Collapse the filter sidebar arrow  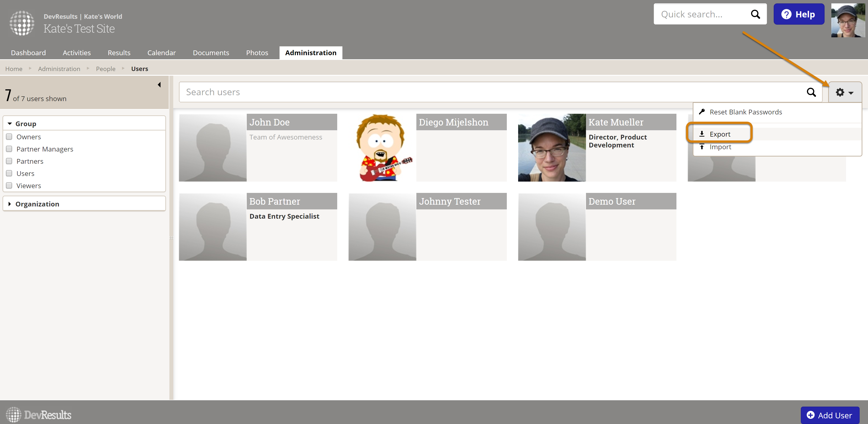159,85
